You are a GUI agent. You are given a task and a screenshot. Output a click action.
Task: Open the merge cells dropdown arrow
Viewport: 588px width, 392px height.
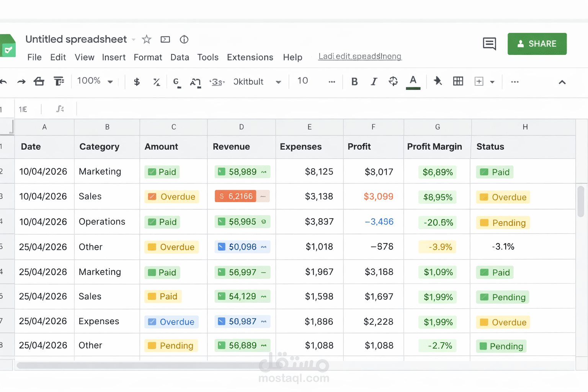click(x=492, y=82)
